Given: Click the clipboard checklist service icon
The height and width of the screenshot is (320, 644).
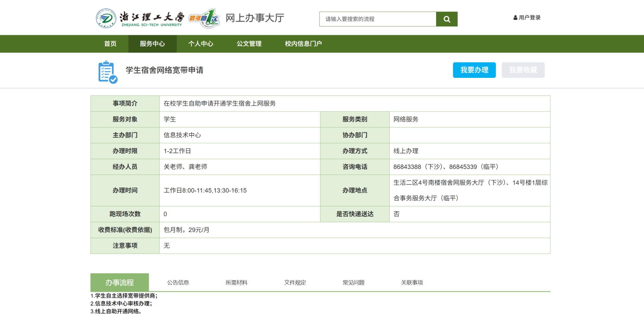Looking at the screenshot, I should (x=108, y=72).
